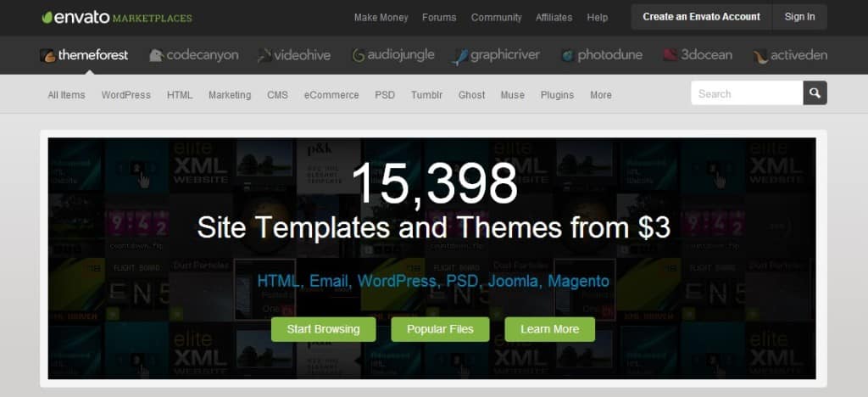Expand the More categories dropdown
The image size is (868, 397).
point(601,95)
